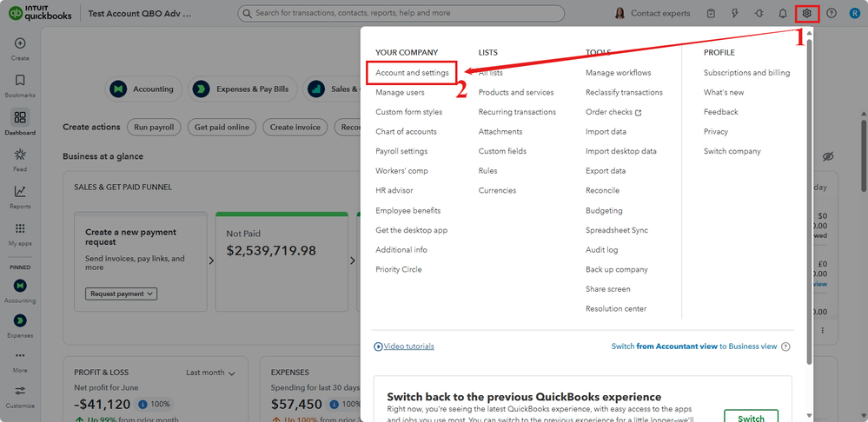Click the Not Paid $2,539,719.98 card
The height and width of the screenshot is (422, 868).
tap(282, 261)
